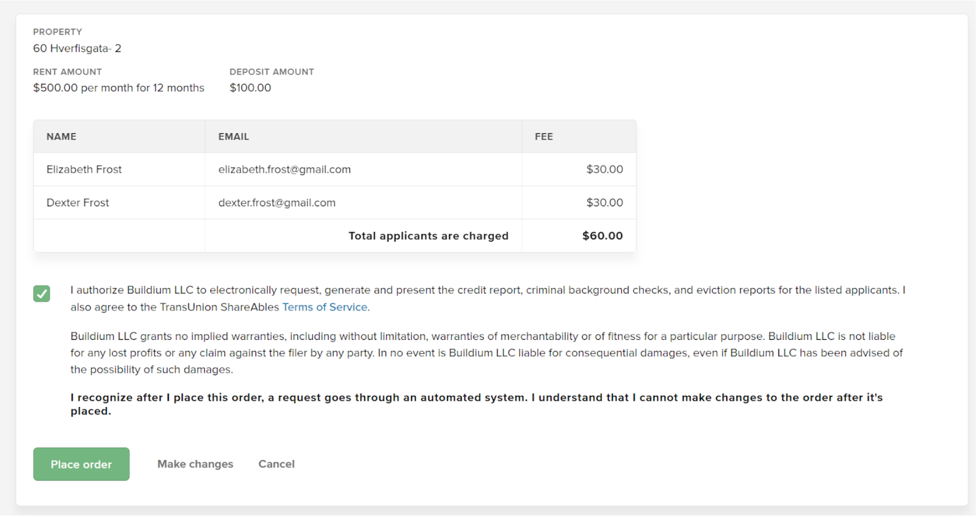Click the Total applicants are charged label
Screen dimensions: 980x516
point(428,236)
